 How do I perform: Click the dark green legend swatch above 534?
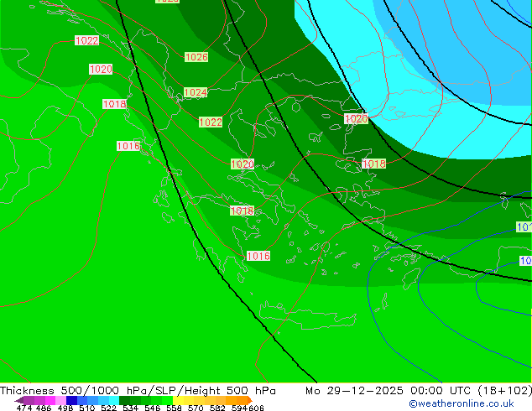[124, 400]
